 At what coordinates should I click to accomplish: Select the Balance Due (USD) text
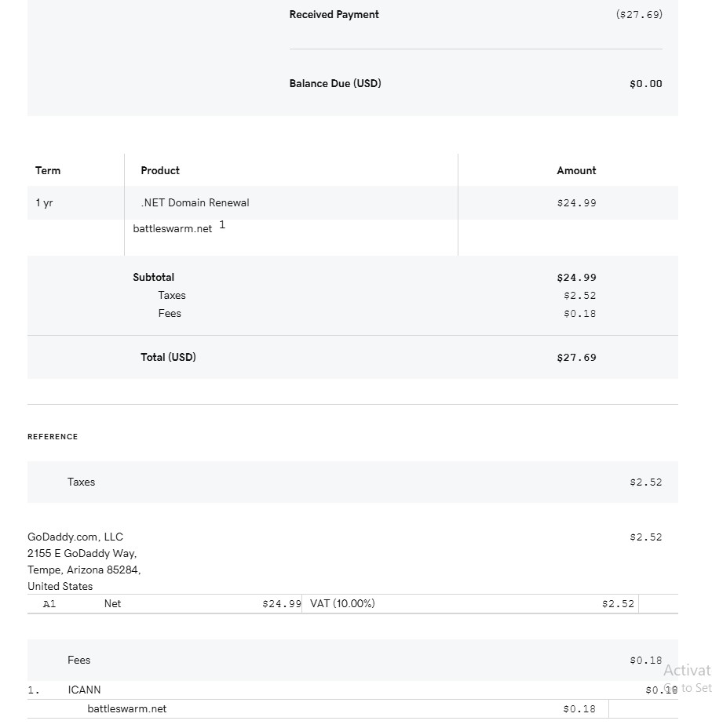(x=335, y=84)
